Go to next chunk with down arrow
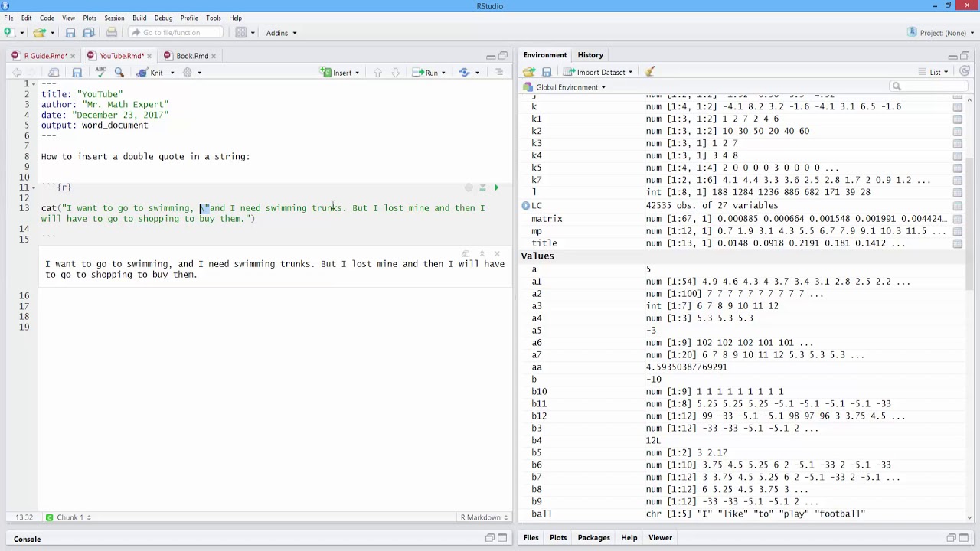 (x=395, y=73)
